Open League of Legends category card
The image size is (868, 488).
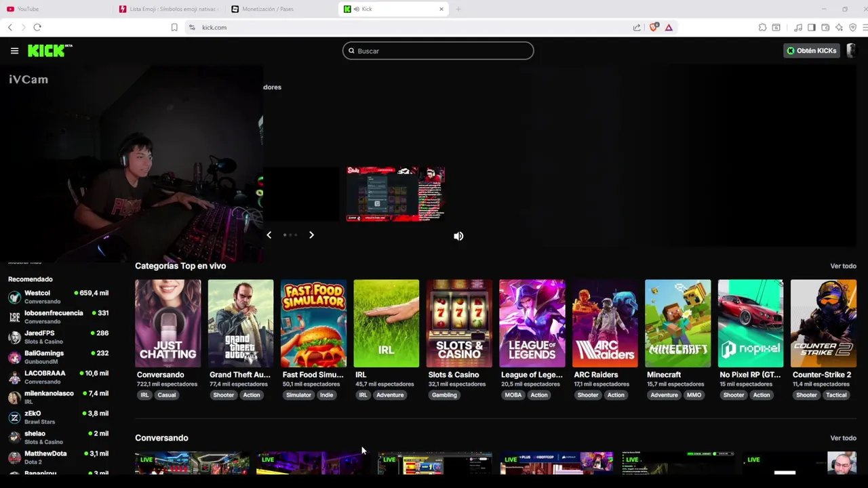[532, 323]
